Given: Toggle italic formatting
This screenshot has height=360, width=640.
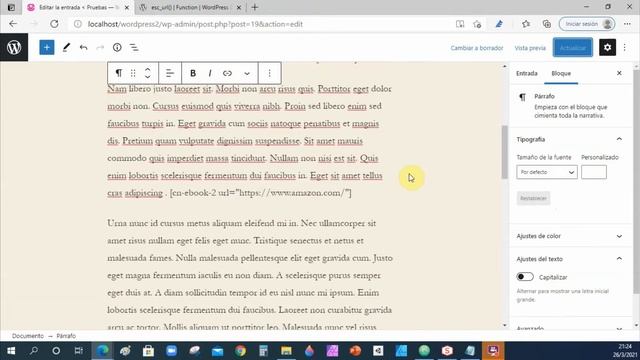Looking at the screenshot, I should (x=210, y=73).
